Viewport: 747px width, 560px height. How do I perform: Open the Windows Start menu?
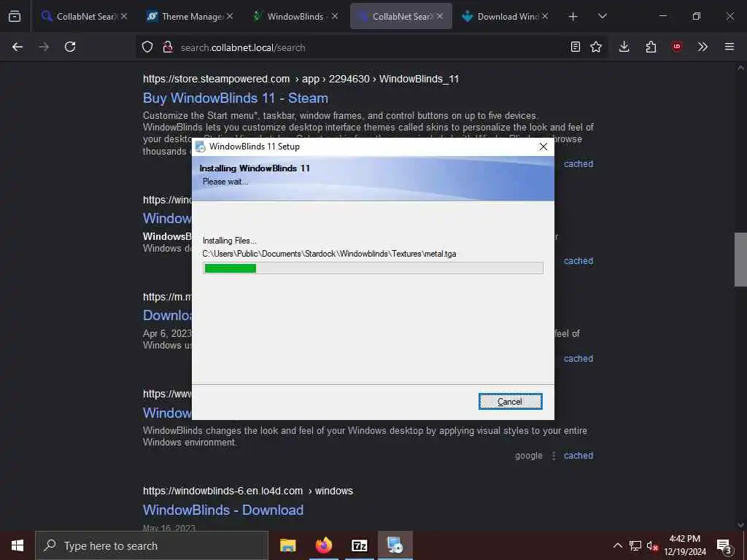[18, 545]
